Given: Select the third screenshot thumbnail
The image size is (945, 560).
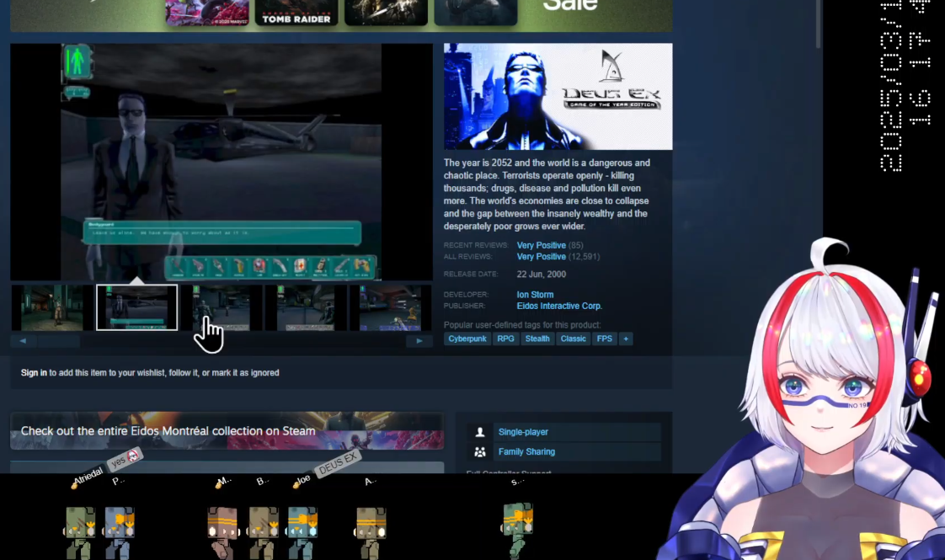Looking at the screenshot, I should [x=222, y=308].
